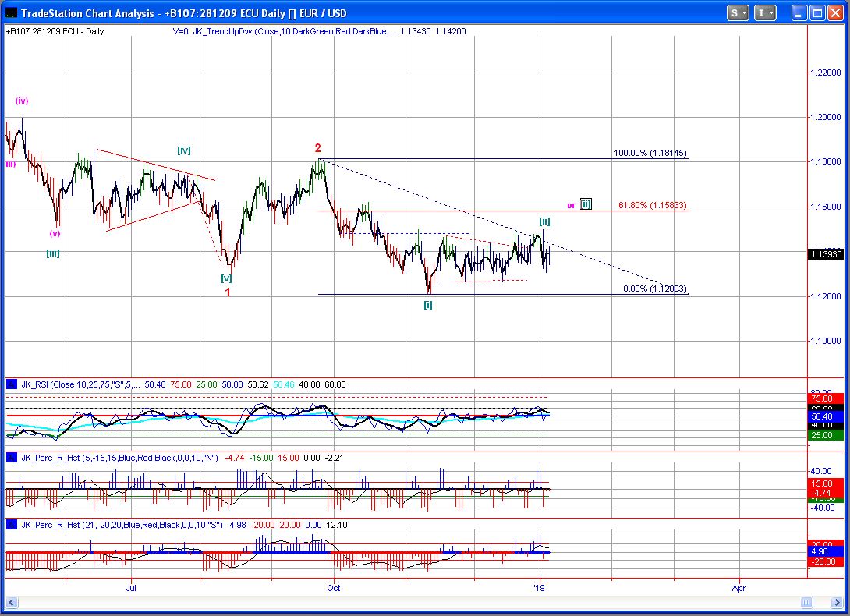Screen dimensions: 850x616
Task: Click the RSI axis tag 25.00
Action: 826,435
